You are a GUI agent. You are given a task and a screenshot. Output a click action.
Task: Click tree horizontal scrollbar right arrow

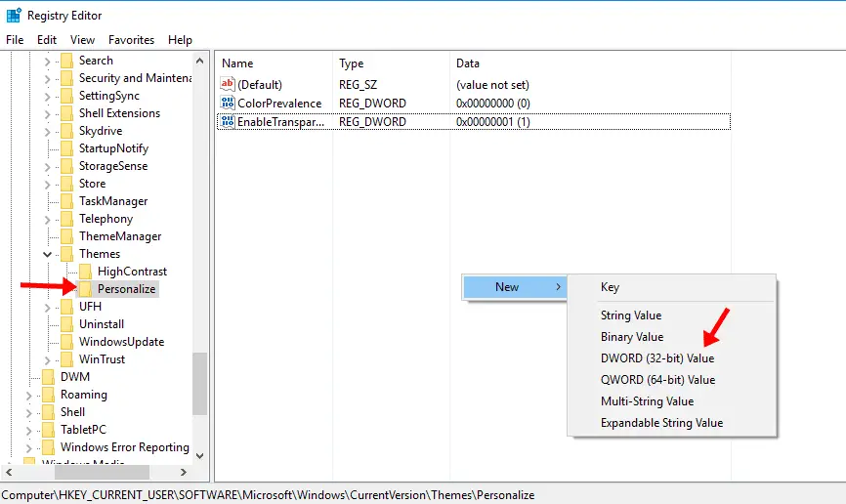point(183,472)
